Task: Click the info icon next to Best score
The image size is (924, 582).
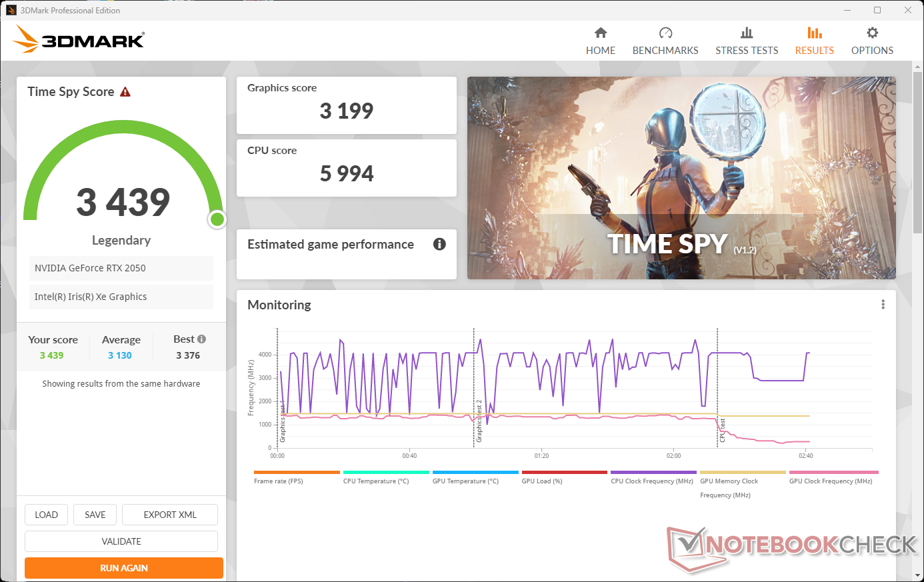Action: pyautogui.click(x=202, y=339)
